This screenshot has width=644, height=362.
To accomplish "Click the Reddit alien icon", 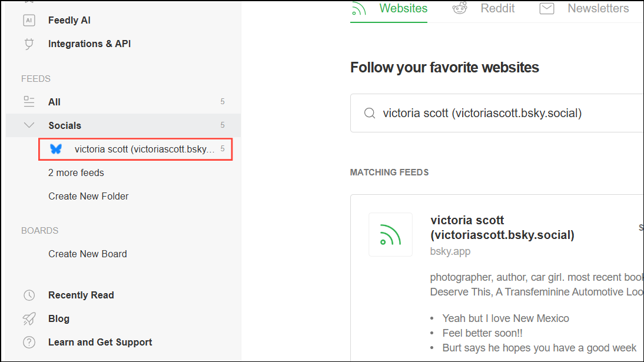I will tap(460, 8).
